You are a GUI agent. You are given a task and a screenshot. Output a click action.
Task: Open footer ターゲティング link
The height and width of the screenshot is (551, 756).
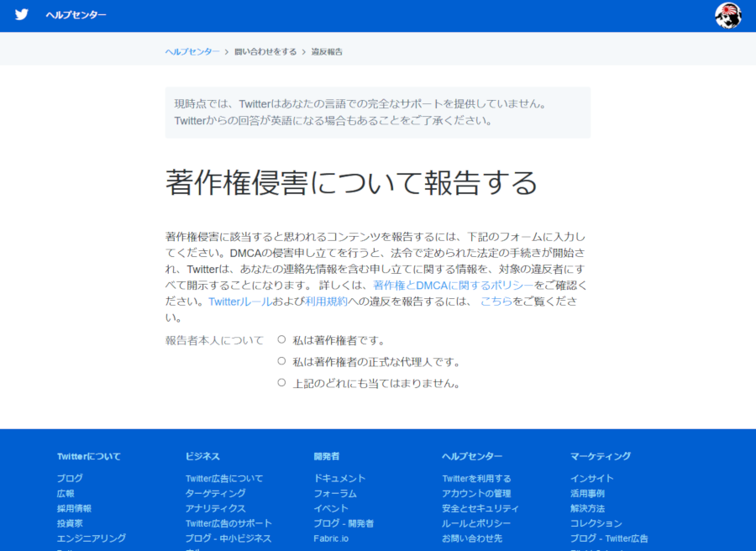[216, 494]
